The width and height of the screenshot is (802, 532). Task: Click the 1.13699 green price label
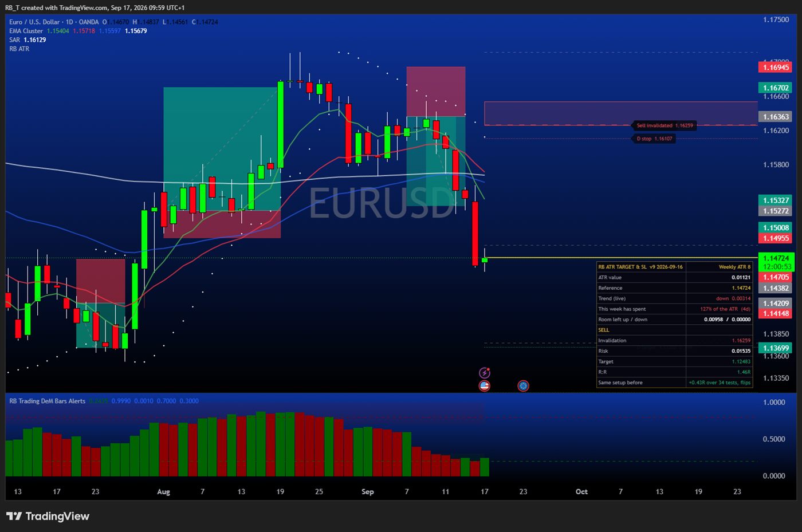776,348
